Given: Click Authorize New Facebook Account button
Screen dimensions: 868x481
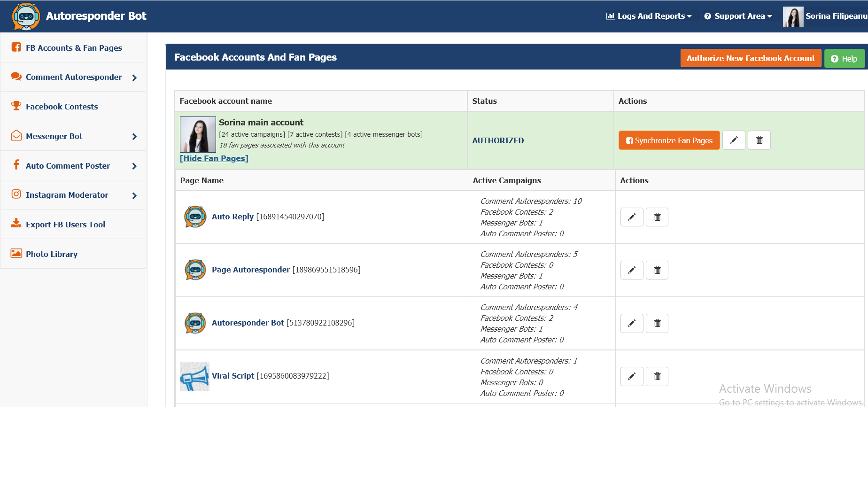Looking at the screenshot, I should tap(751, 58).
